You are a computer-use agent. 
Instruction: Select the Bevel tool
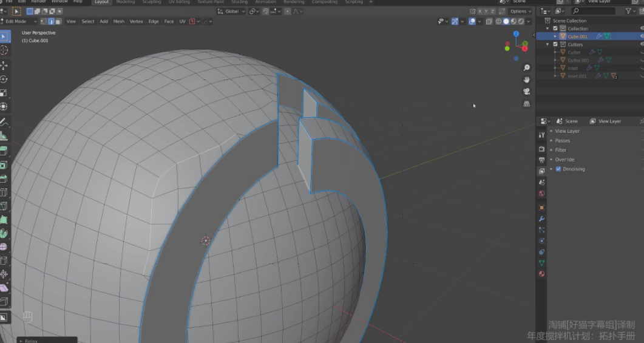click(4, 178)
